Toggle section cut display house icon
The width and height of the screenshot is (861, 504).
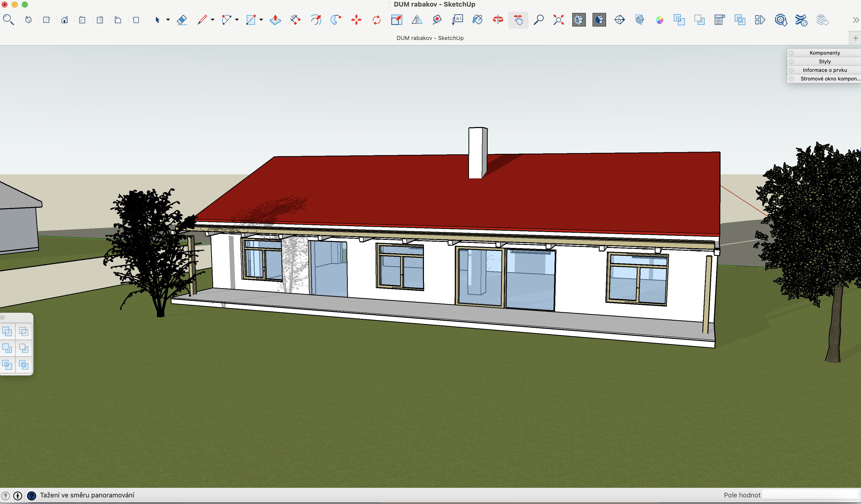(x=640, y=20)
